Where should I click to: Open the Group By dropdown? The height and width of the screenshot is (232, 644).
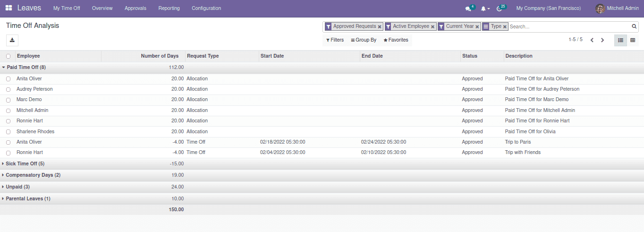pyautogui.click(x=364, y=40)
